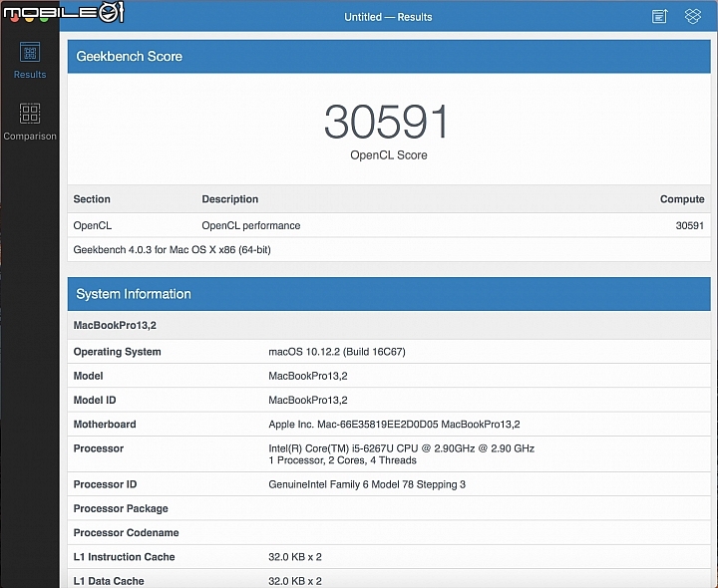Click the System Information section header
This screenshot has height=588, width=718.
(389, 294)
